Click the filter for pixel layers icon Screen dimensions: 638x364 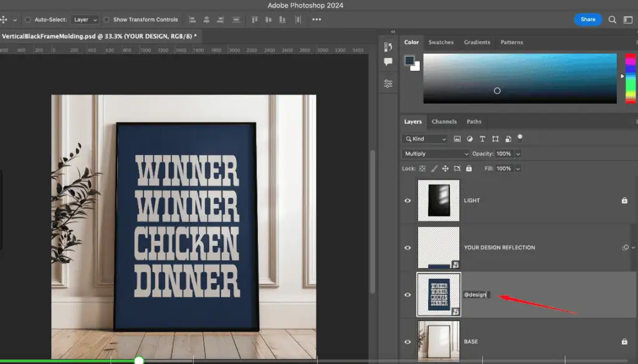point(457,139)
